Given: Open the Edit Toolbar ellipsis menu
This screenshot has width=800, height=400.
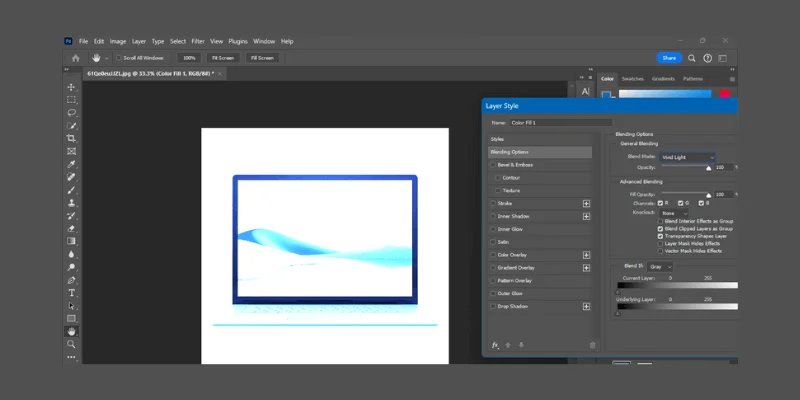Looking at the screenshot, I should point(71,357).
